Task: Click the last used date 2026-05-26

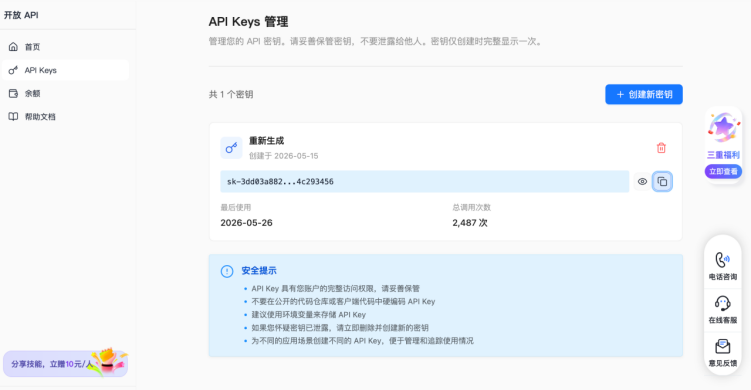Action: (247, 223)
